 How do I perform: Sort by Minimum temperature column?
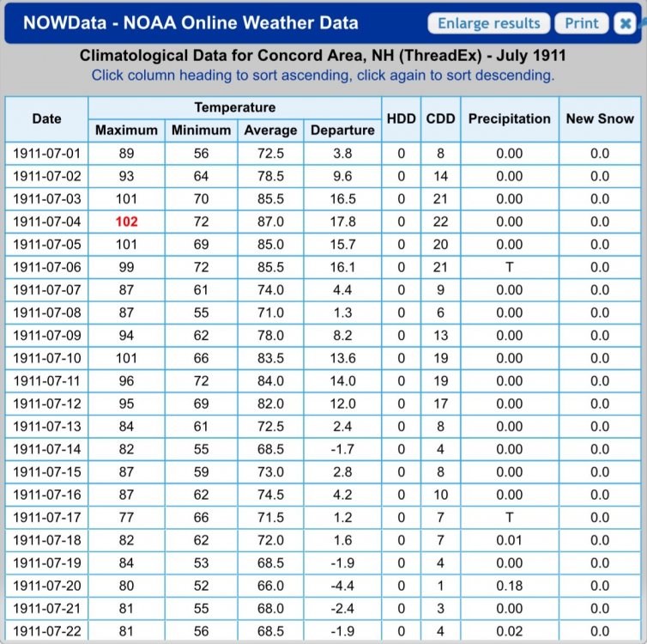201,131
